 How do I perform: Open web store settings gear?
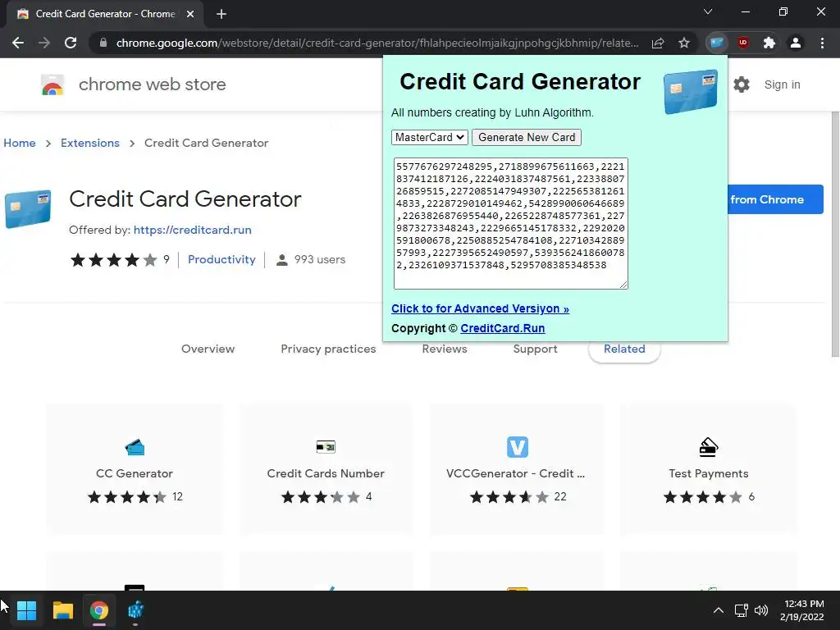(x=742, y=84)
